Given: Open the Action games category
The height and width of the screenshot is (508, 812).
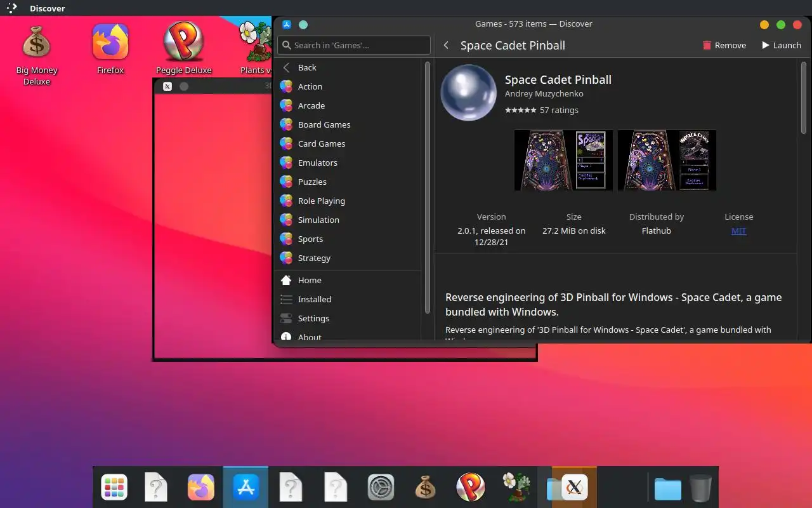Looking at the screenshot, I should pyautogui.click(x=348, y=86).
